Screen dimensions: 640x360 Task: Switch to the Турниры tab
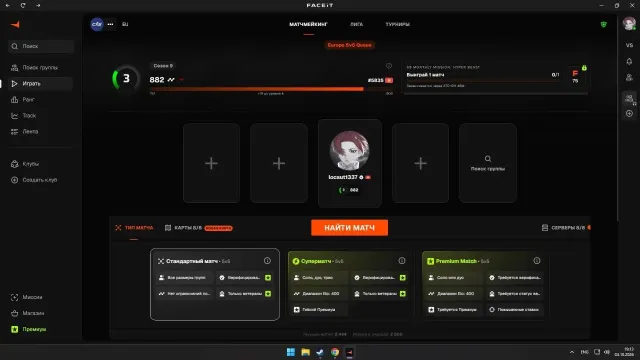(x=398, y=24)
